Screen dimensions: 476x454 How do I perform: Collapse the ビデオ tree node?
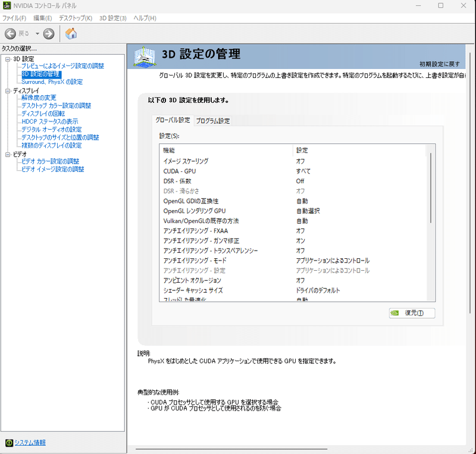click(x=8, y=155)
